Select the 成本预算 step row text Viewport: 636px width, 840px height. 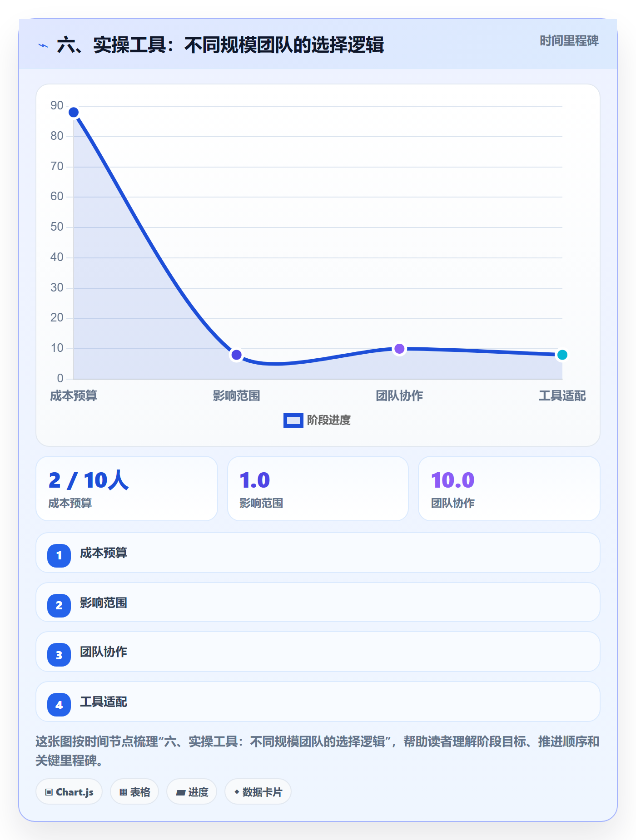[104, 553]
